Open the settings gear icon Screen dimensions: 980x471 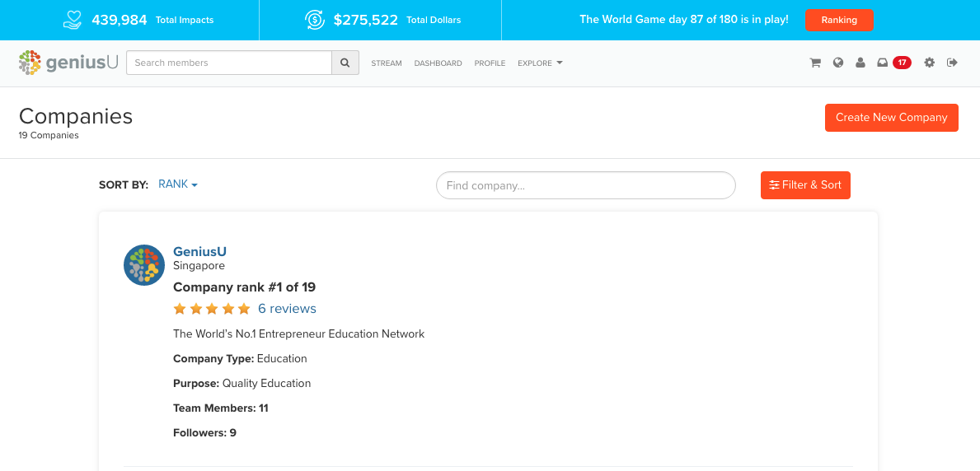point(930,63)
